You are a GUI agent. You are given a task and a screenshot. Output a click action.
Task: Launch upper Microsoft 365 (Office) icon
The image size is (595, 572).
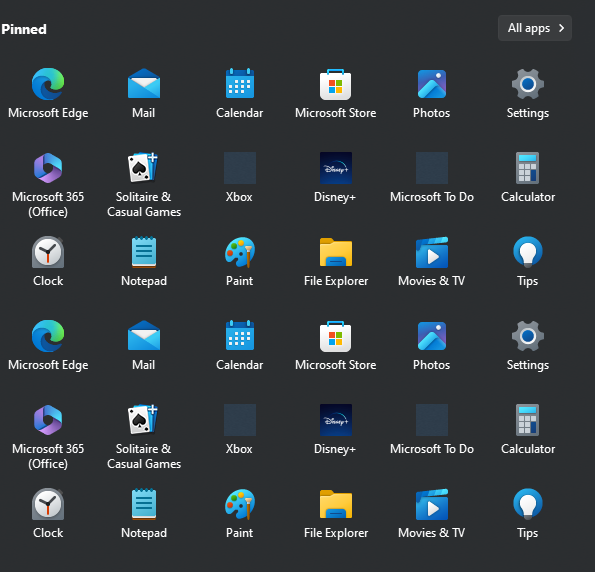(x=48, y=168)
